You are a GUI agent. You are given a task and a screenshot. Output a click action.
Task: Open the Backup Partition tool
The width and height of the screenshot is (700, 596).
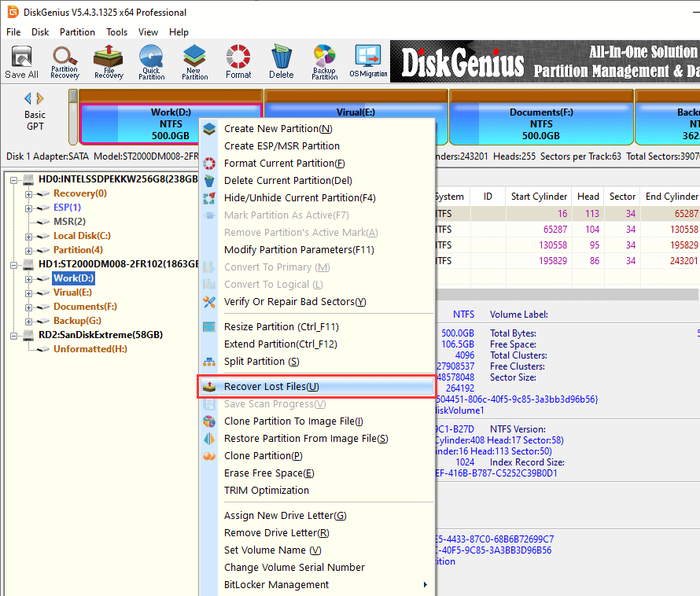point(324,61)
